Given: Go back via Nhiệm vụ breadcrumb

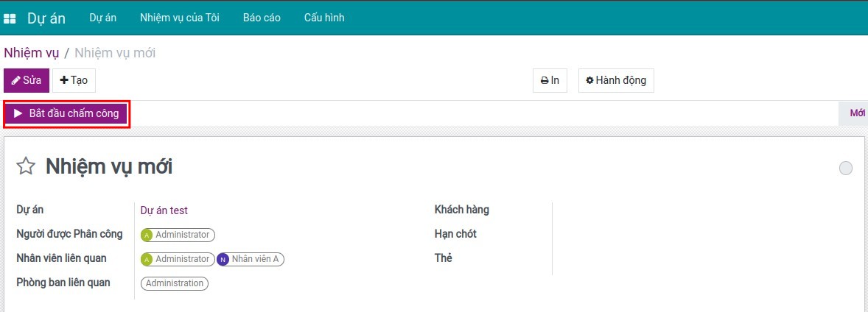Looking at the screenshot, I should 31,53.
